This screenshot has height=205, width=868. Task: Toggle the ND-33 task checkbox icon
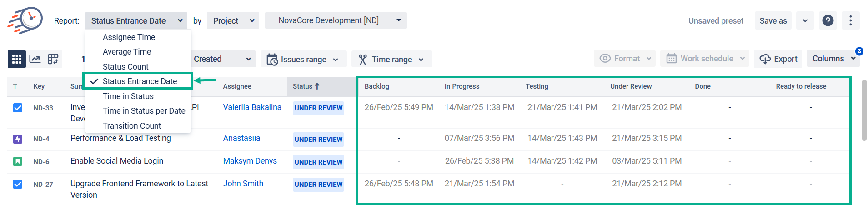click(18, 108)
